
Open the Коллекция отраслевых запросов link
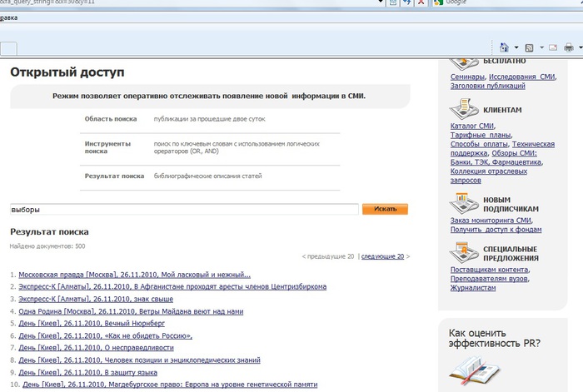pos(489,176)
